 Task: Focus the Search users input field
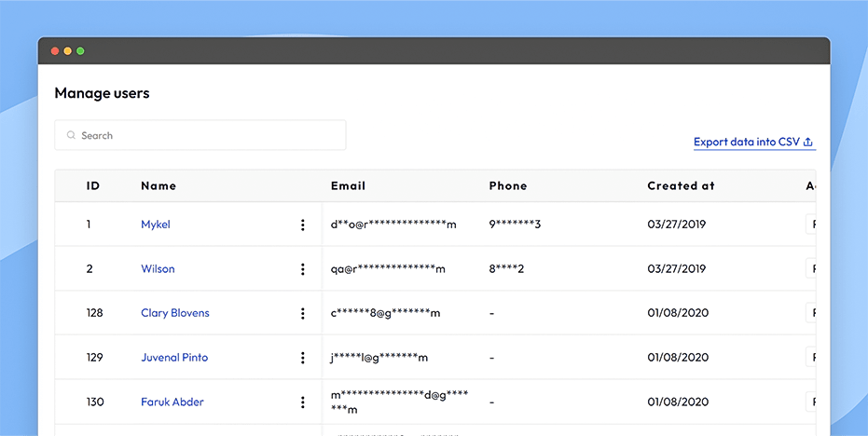click(200, 135)
